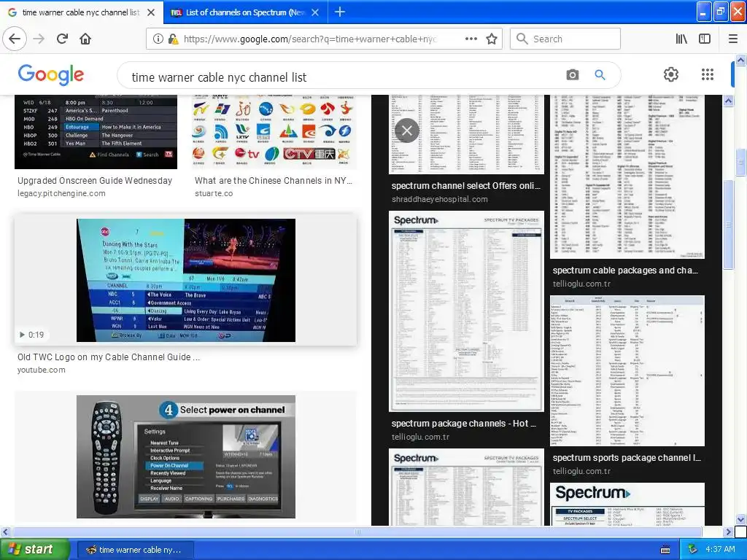This screenshot has width=747, height=560.
Task: Open spectrum cable packages and channels caption
Action: (x=625, y=270)
